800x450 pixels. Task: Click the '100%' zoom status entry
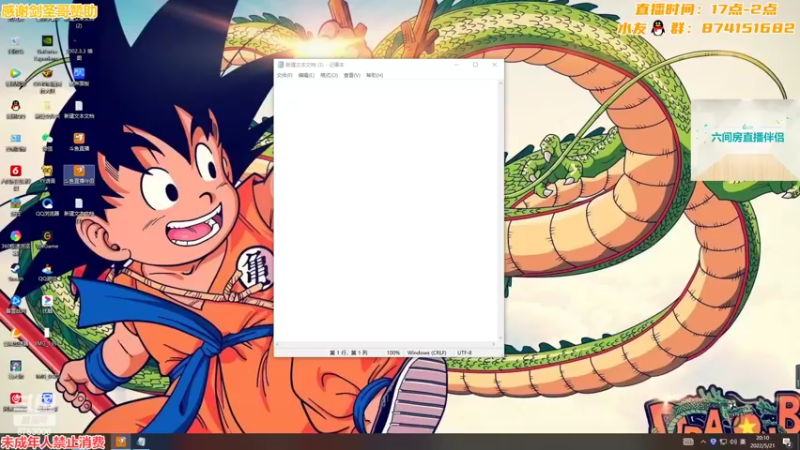coord(393,353)
